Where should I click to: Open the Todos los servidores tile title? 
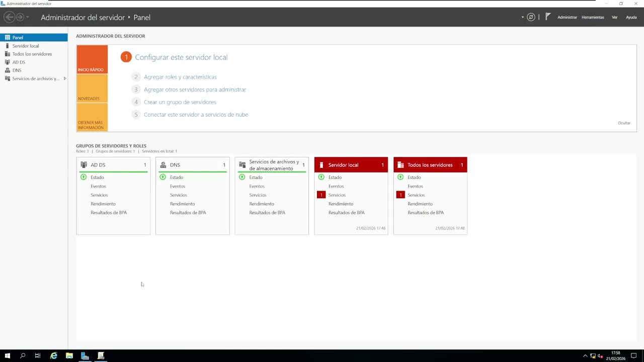coord(430,165)
